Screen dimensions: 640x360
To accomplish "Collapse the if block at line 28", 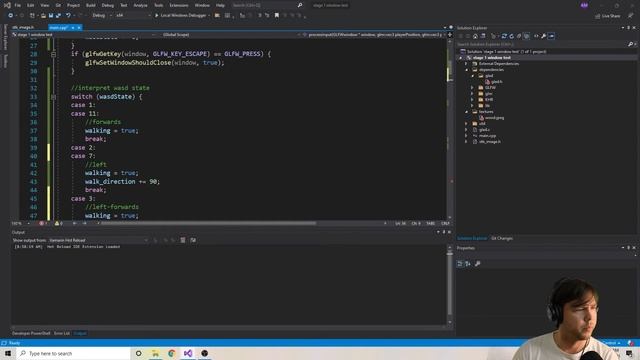I will (53, 54).
